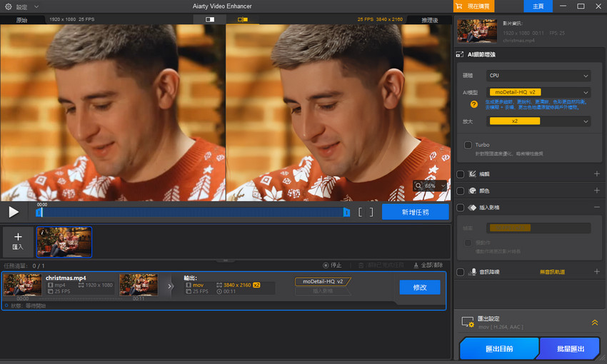This screenshot has width=607, height=364.
Task: Toggle the 編輯 section checkbox
Action: coord(461,174)
